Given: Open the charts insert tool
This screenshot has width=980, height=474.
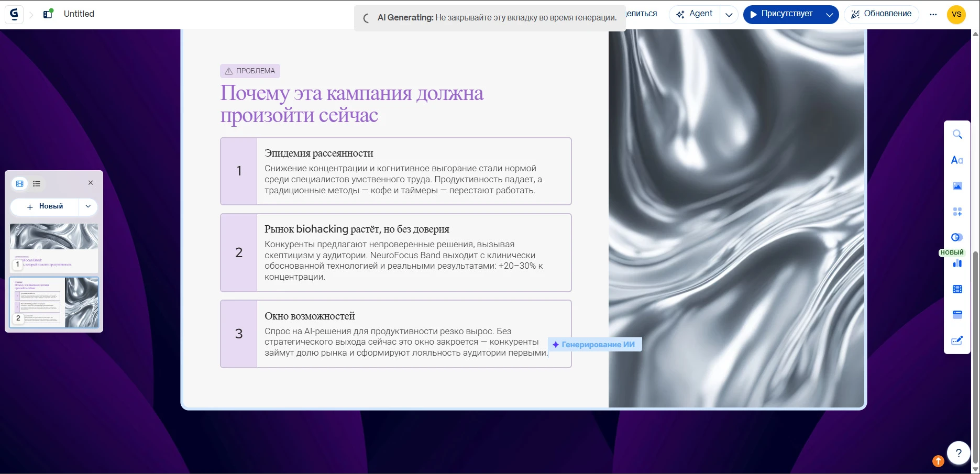Looking at the screenshot, I should pyautogui.click(x=957, y=263).
